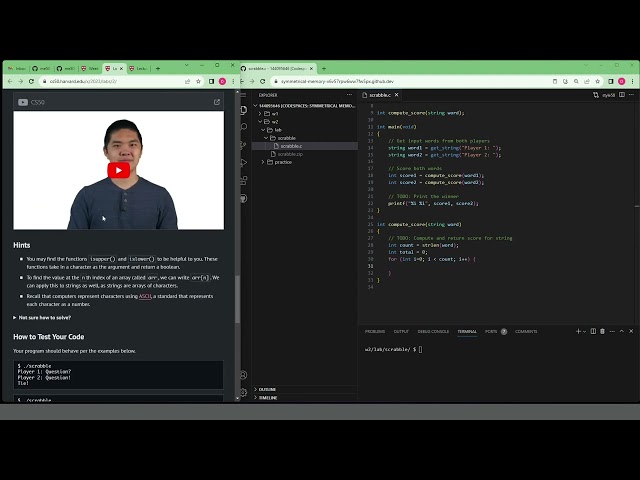The height and width of the screenshot is (480, 640).
Task: Open the CS50 video in a new window
Action: 217,102
